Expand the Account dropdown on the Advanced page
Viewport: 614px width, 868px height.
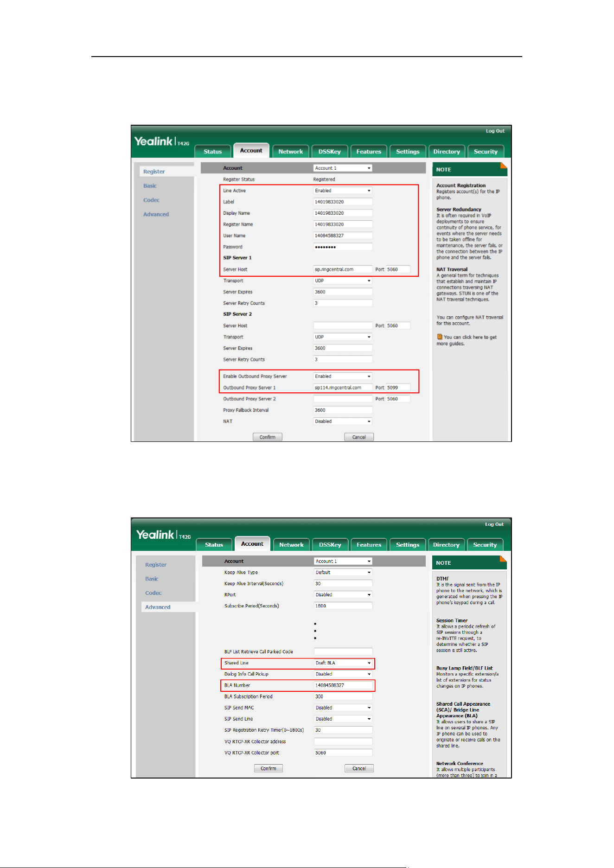click(343, 562)
